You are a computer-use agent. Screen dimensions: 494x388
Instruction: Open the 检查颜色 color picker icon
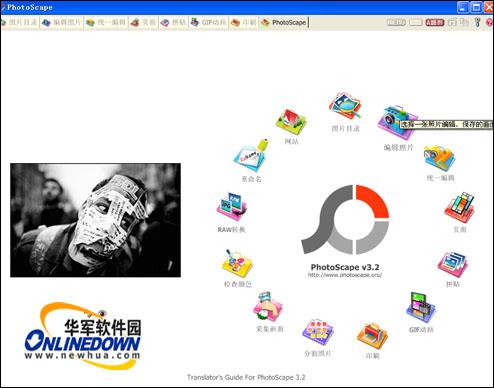[x=237, y=264]
